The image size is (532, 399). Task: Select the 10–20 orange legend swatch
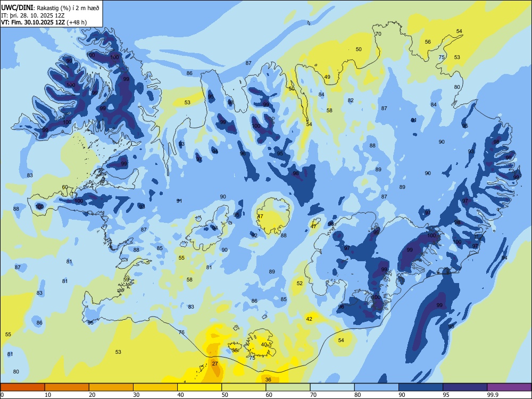tap(67, 387)
